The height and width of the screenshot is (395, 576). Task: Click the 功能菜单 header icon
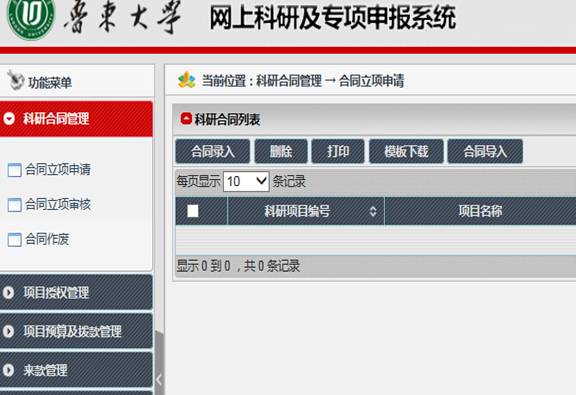[15, 80]
